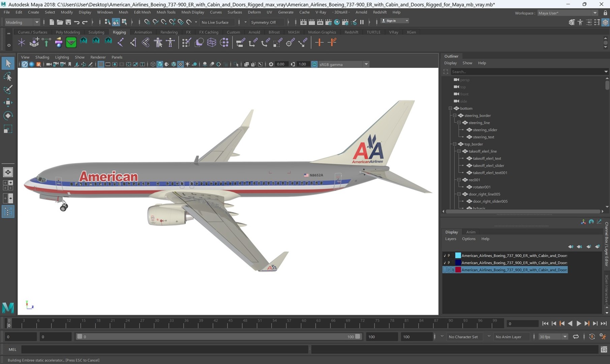Image resolution: width=610 pixels, height=364 pixels.
Task: Click the Undo arrow icon
Action: (77, 22)
